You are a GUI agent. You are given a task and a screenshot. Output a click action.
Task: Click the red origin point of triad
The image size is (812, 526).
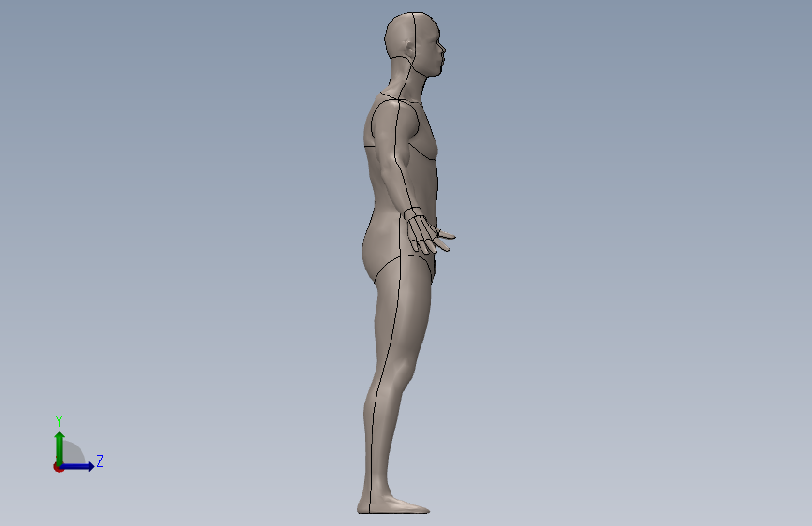tap(58, 467)
